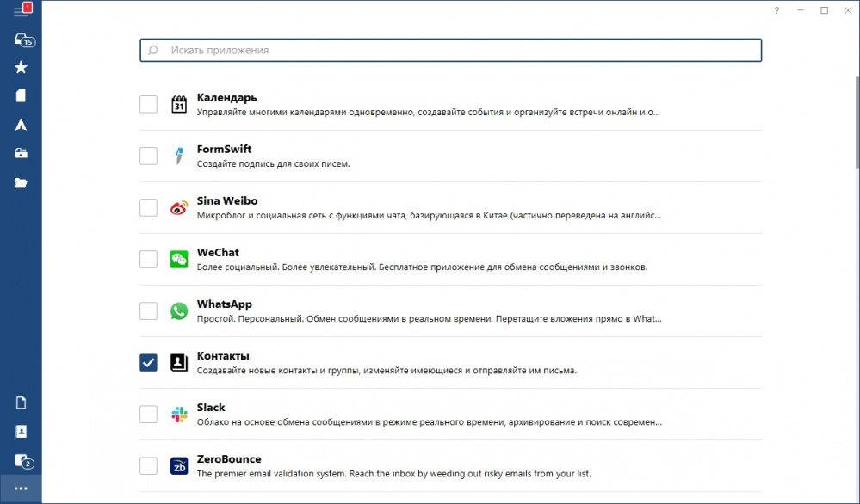Image resolution: width=860 pixels, height=504 pixels.
Task: Enable the ZeroBounce checkbox
Action: [x=148, y=465]
